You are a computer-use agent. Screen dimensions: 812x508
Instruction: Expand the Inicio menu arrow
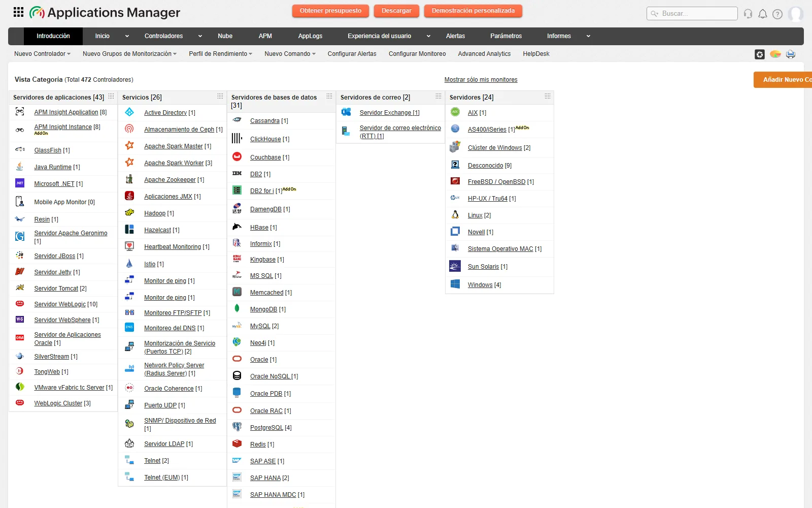tap(127, 36)
